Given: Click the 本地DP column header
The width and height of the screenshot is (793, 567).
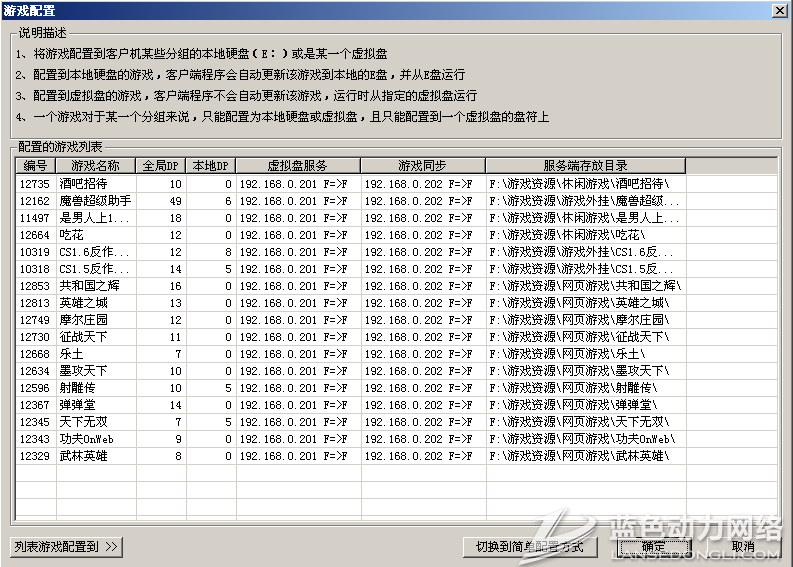Looking at the screenshot, I should pos(210,166).
